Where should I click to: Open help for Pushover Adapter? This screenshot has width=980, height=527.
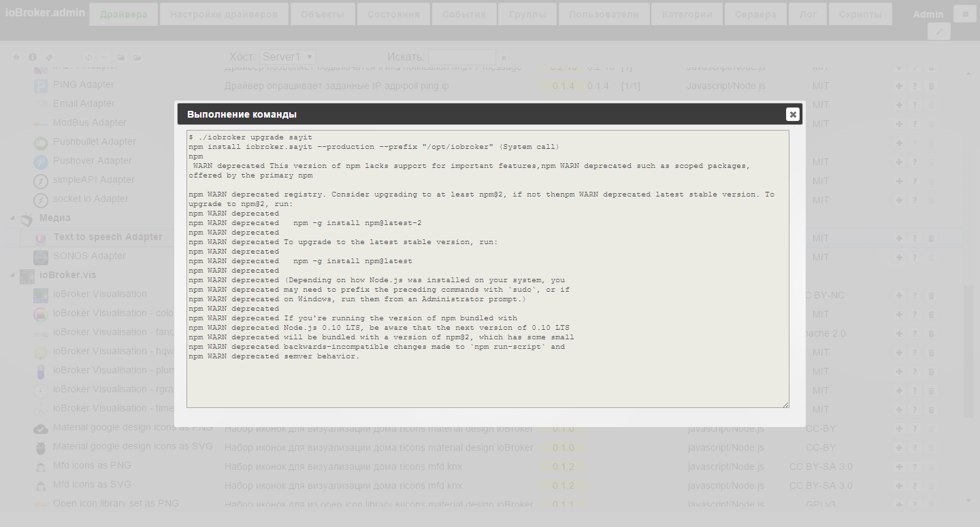click(x=915, y=163)
